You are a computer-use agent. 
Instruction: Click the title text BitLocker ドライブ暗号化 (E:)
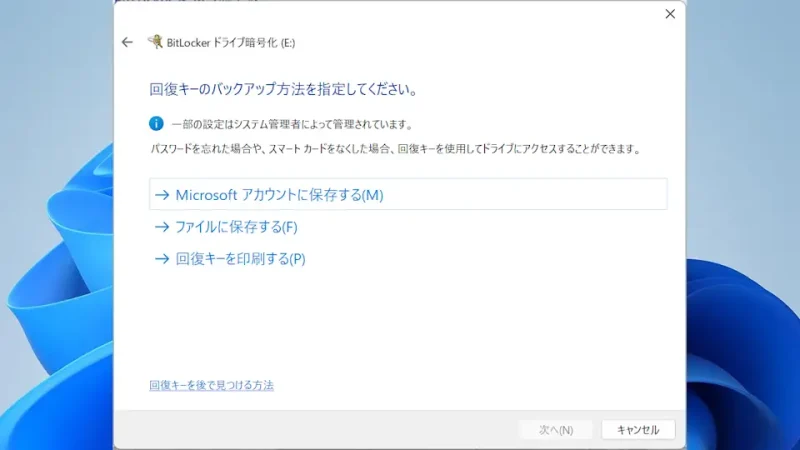pos(231,43)
